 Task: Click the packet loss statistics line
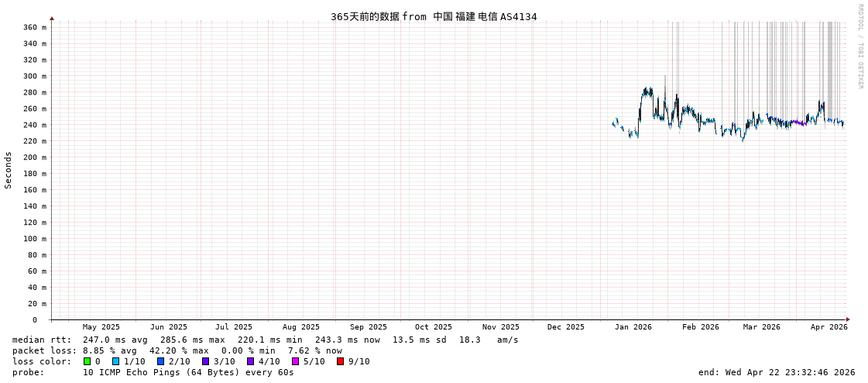tap(177, 350)
